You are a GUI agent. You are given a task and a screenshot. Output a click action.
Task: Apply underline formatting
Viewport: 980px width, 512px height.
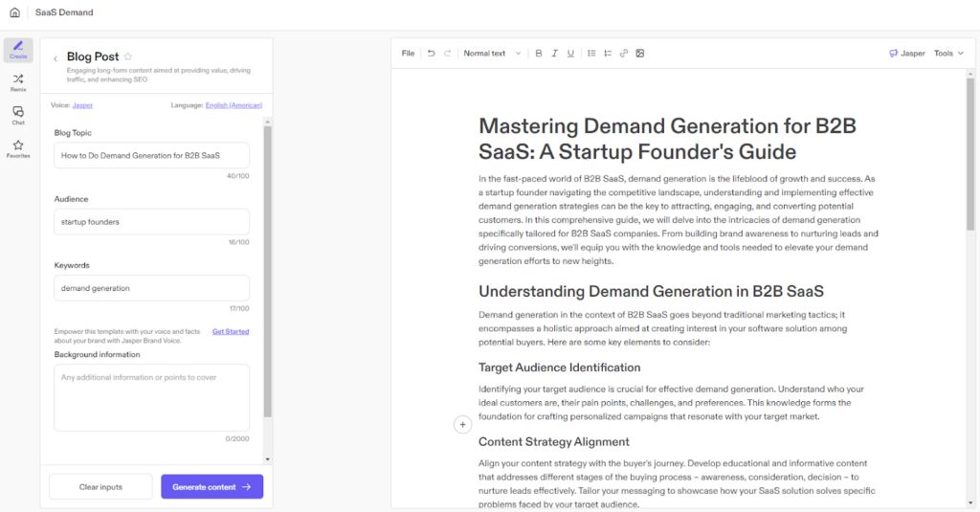point(571,54)
